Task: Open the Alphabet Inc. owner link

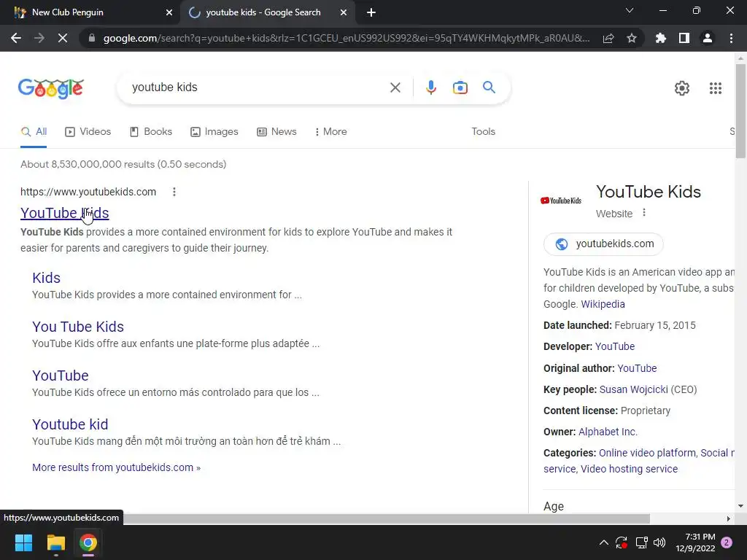Action: click(x=608, y=432)
